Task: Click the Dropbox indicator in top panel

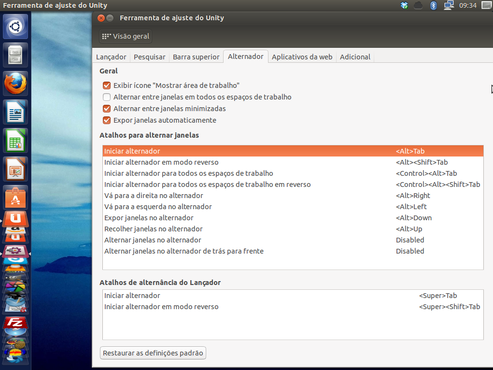Action: pos(404,5)
